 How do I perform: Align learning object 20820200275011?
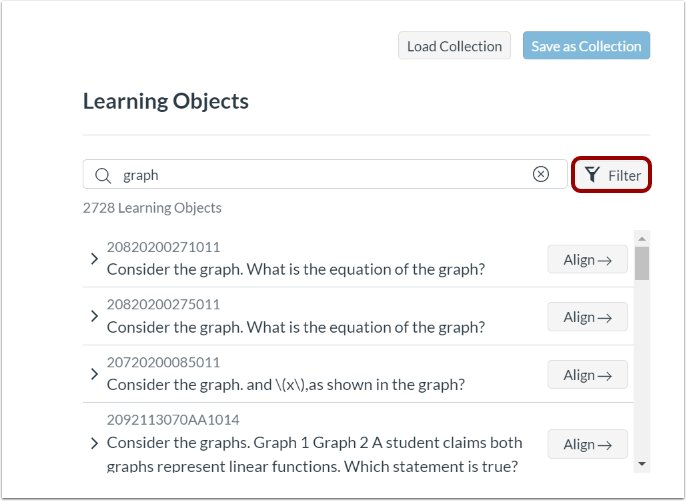(587, 317)
